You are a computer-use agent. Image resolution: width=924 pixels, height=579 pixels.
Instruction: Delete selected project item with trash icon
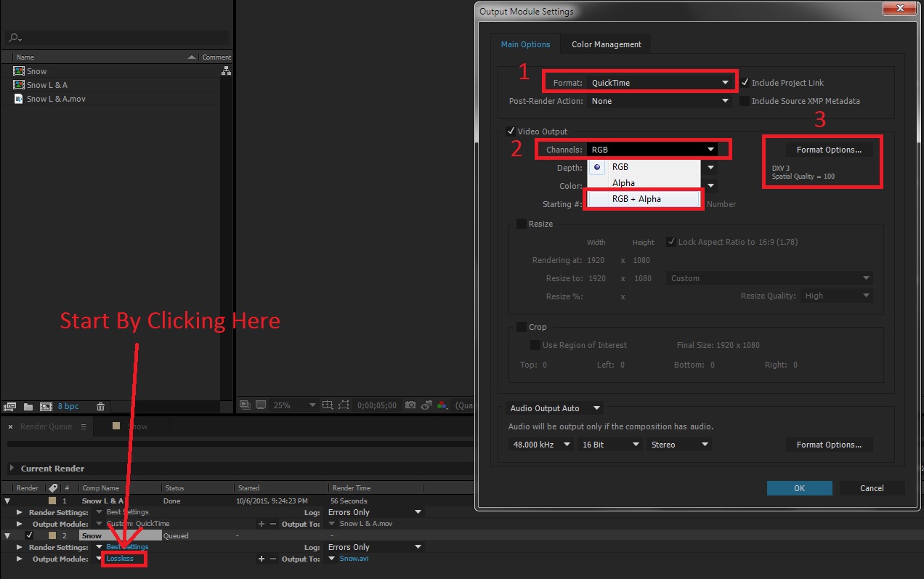101,407
